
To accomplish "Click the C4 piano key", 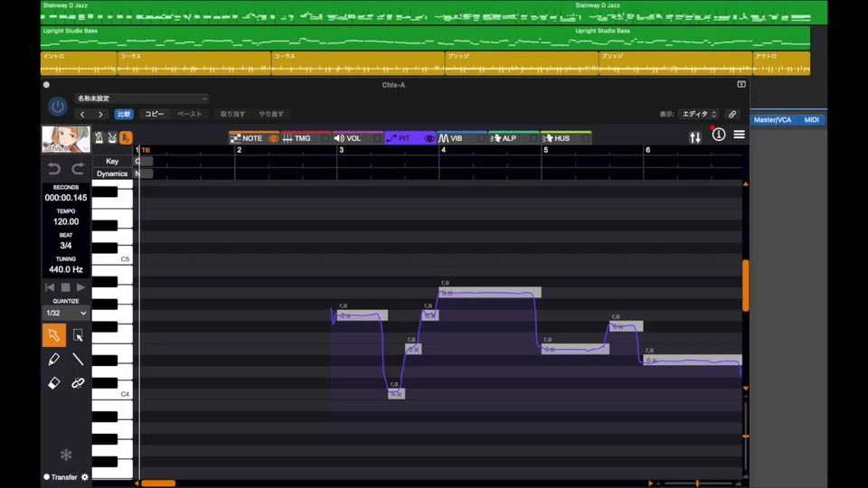I will (112, 394).
